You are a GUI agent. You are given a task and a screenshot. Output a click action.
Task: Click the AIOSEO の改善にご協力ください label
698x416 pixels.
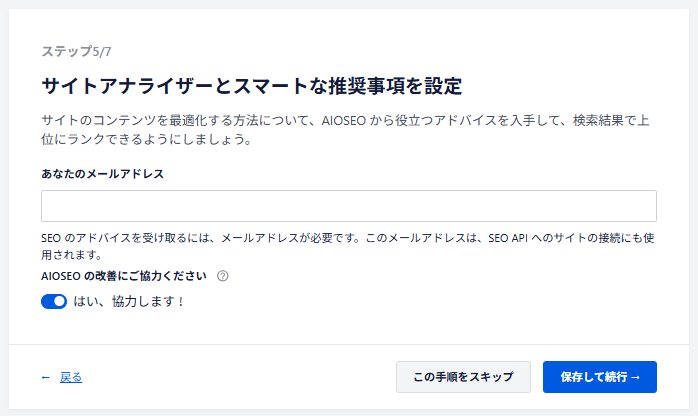point(124,276)
